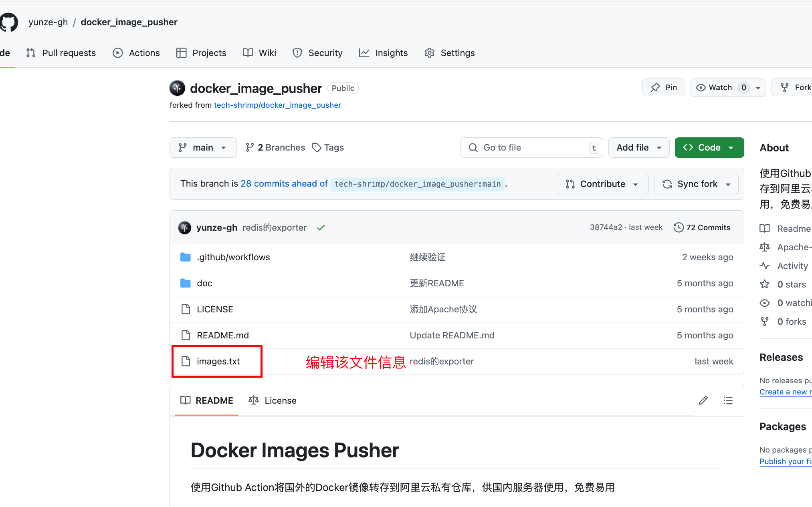Open the Readme link in About sidebar

(x=786, y=228)
